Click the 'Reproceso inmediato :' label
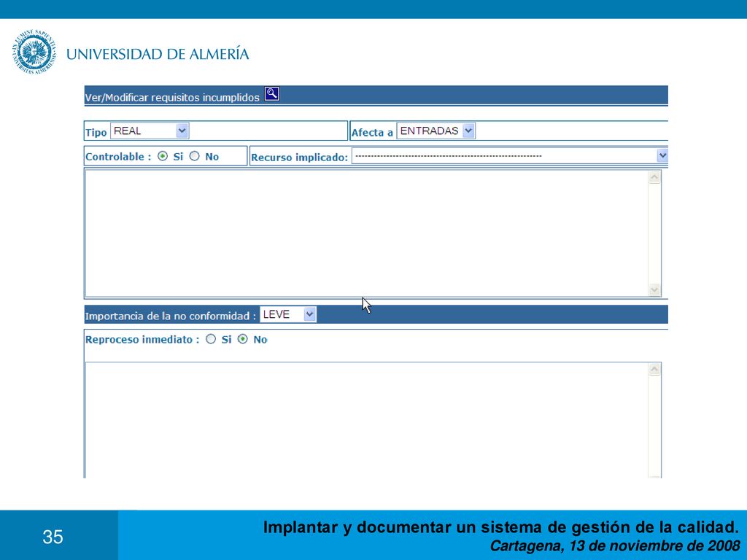 click(142, 340)
